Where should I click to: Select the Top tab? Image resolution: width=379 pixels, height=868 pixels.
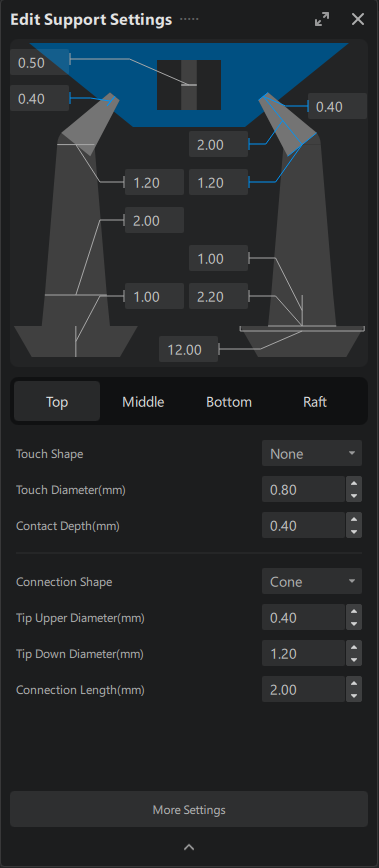tap(57, 401)
